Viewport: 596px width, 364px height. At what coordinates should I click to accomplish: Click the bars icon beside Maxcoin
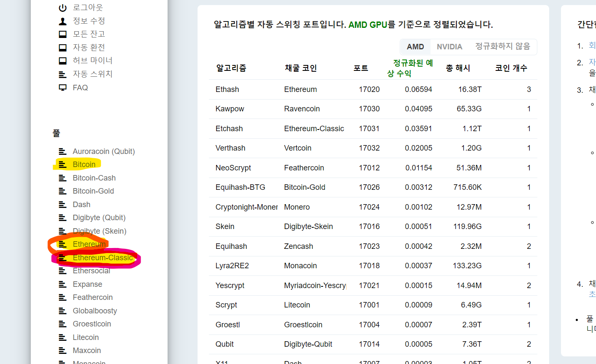pos(62,351)
